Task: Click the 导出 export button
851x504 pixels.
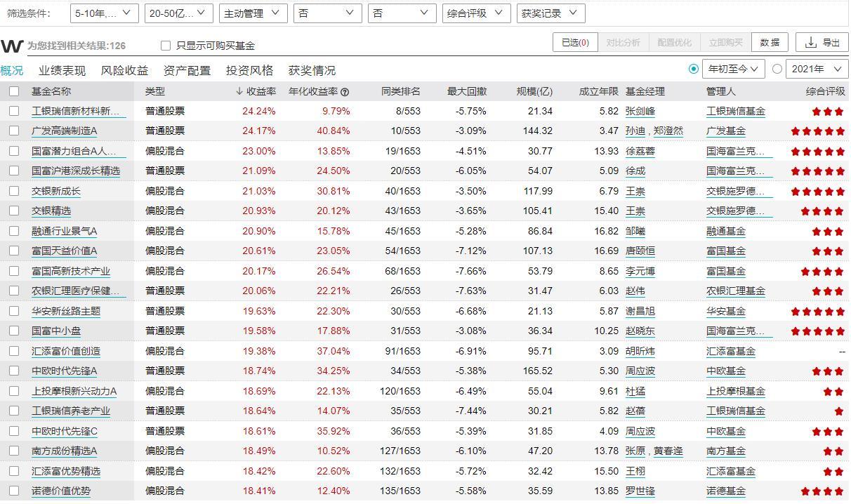Action: pos(822,42)
